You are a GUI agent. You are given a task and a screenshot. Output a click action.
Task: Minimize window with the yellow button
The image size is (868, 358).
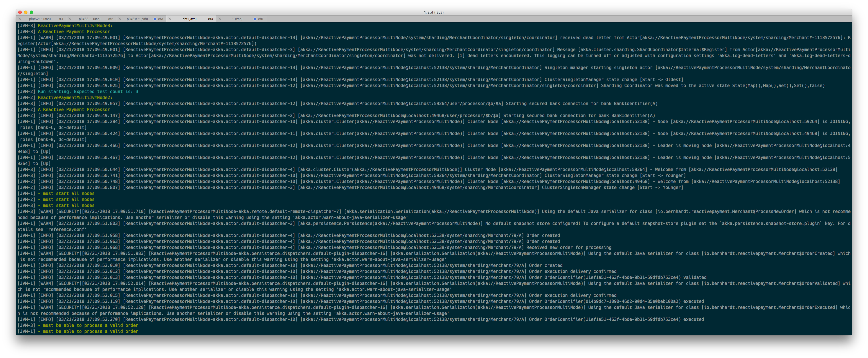[x=26, y=13]
